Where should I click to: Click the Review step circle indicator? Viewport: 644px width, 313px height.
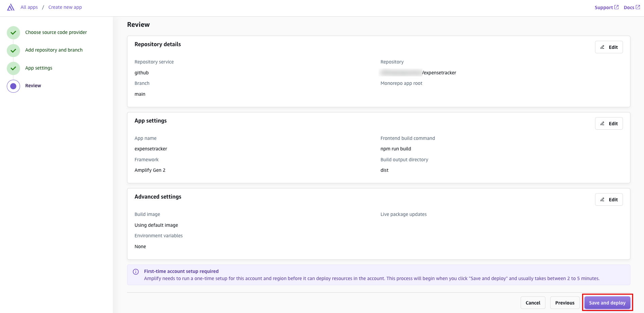[x=13, y=86]
